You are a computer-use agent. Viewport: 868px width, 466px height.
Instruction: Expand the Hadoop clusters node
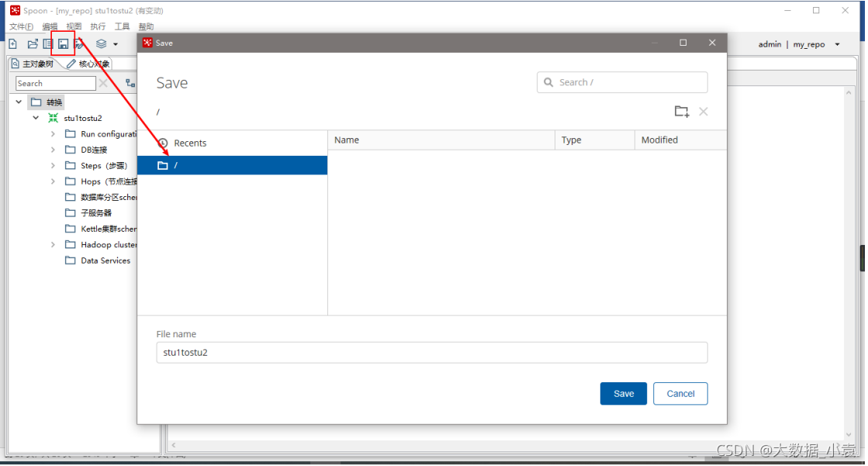click(54, 244)
